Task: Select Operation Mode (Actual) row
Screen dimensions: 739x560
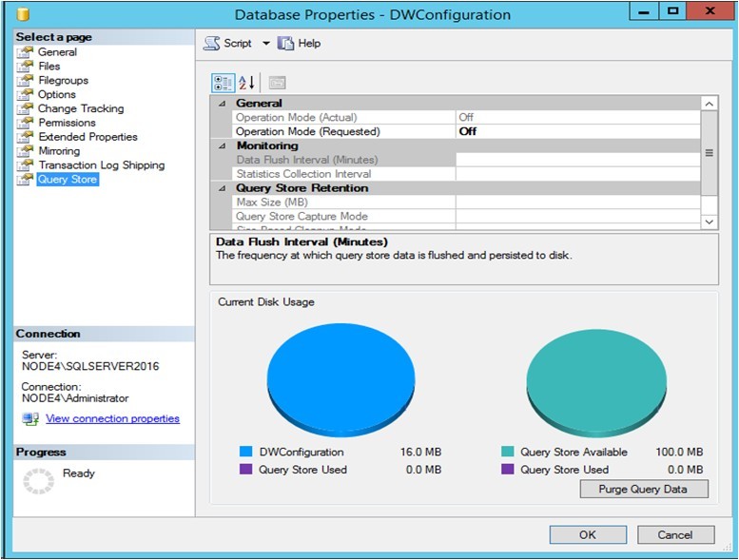Action: point(466,117)
